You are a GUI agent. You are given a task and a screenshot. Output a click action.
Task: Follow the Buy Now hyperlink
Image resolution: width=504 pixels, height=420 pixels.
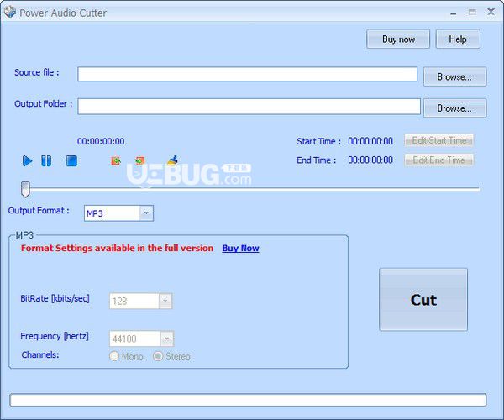click(x=240, y=248)
